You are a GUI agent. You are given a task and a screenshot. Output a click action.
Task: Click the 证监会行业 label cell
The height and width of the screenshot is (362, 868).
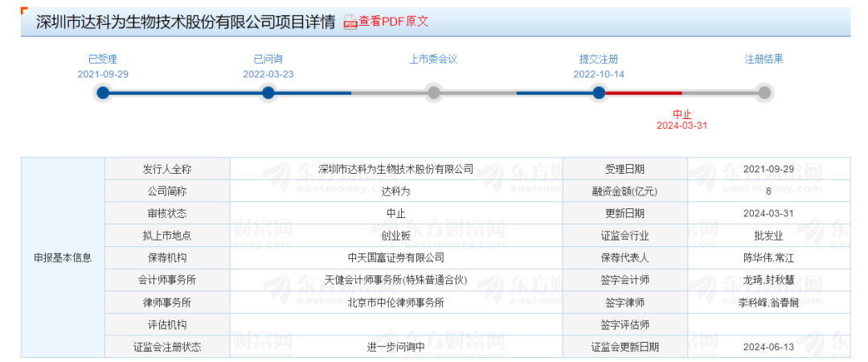pos(625,236)
